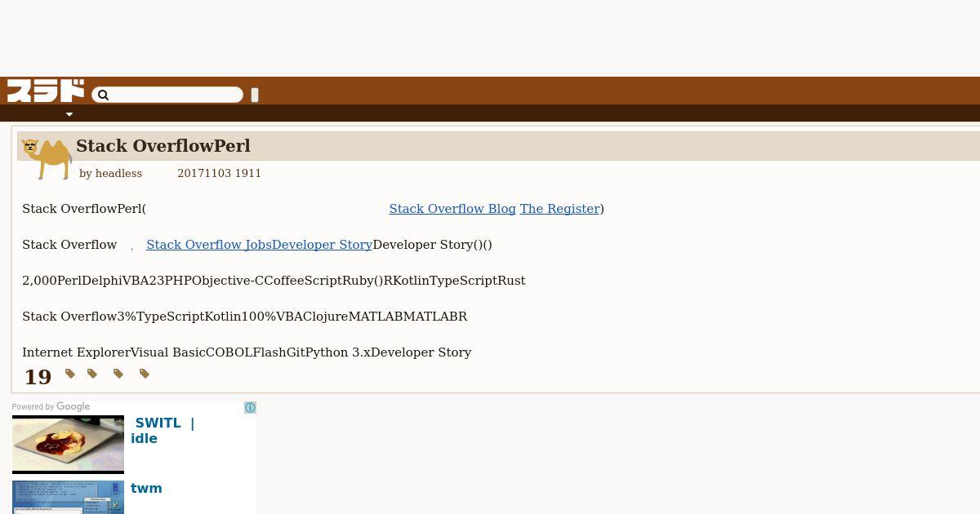Click the Powered by Google label

tap(51, 406)
